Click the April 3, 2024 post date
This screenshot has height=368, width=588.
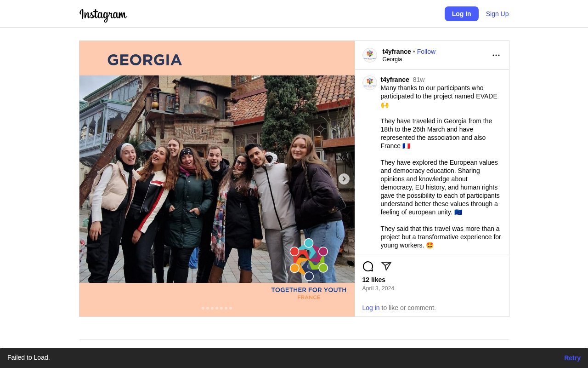click(378, 288)
